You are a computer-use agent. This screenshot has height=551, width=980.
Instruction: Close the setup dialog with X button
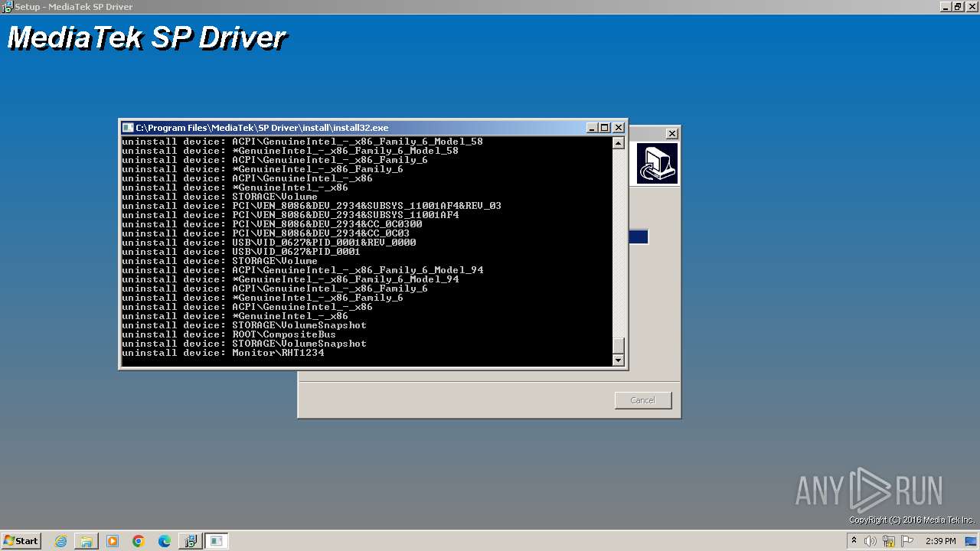[x=671, y=133]
